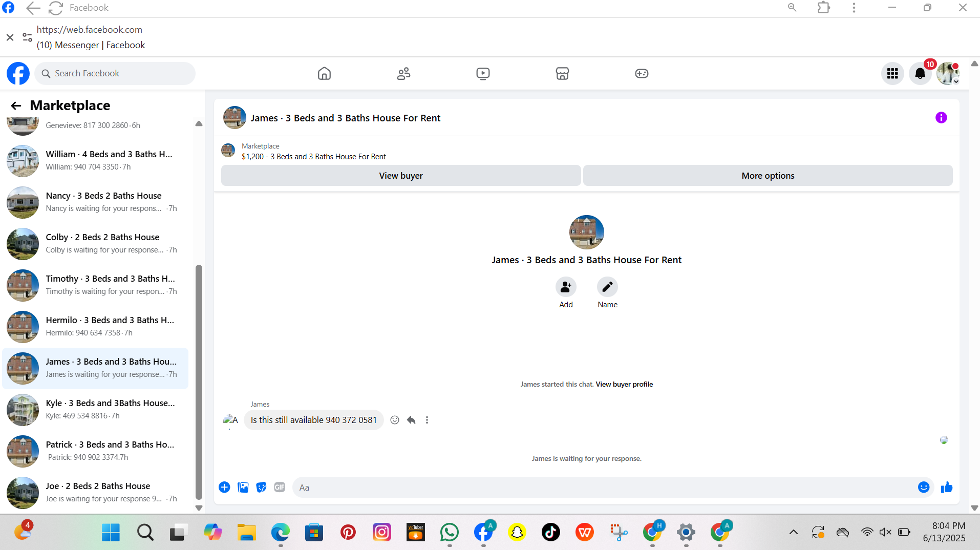Reply to James's message arrow icon
The width and height of the screenshot is (980, 550).
[411, 420]
